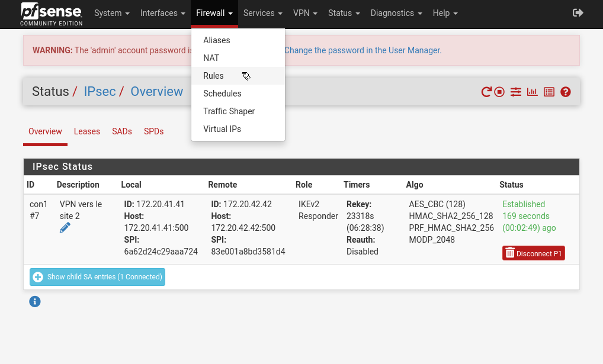
Task: Open the Diagnostics dropdown menu
Action: [396, 13]
